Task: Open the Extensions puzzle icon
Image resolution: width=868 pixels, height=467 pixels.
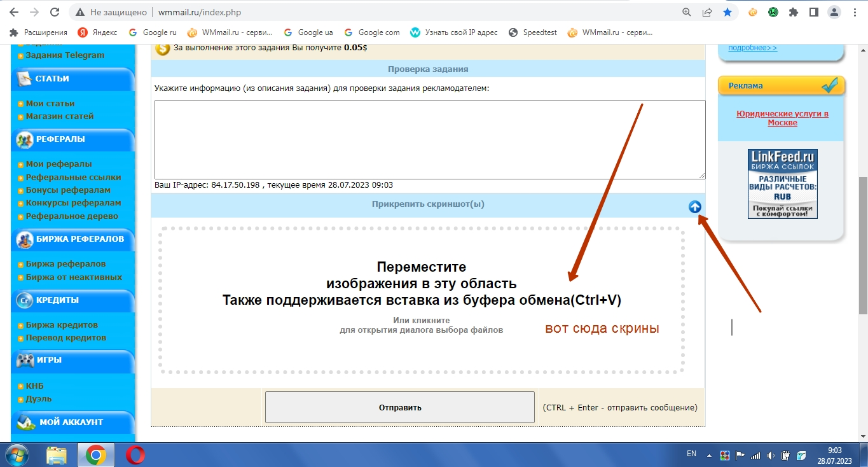Action: point(793,12)
